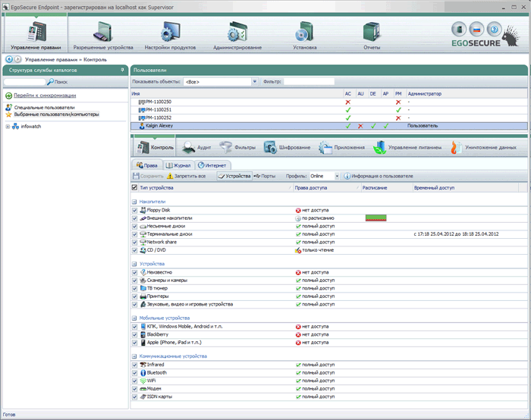This screenshot has height=420, width=531.
Task: Select the Контроль tab
Action: pyautogui.click(x=155, y=147)
